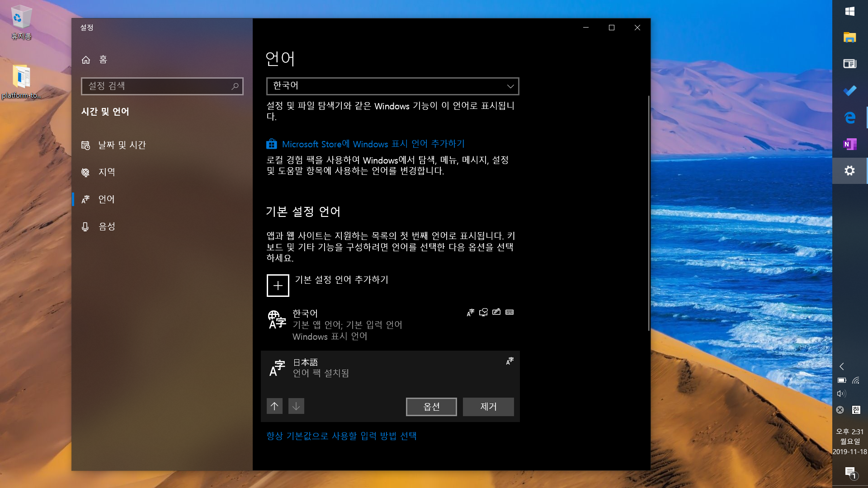Open the Microsoft Edge taskbar icon
Viewport: 868px width, 488px height.
pos(849,117)
